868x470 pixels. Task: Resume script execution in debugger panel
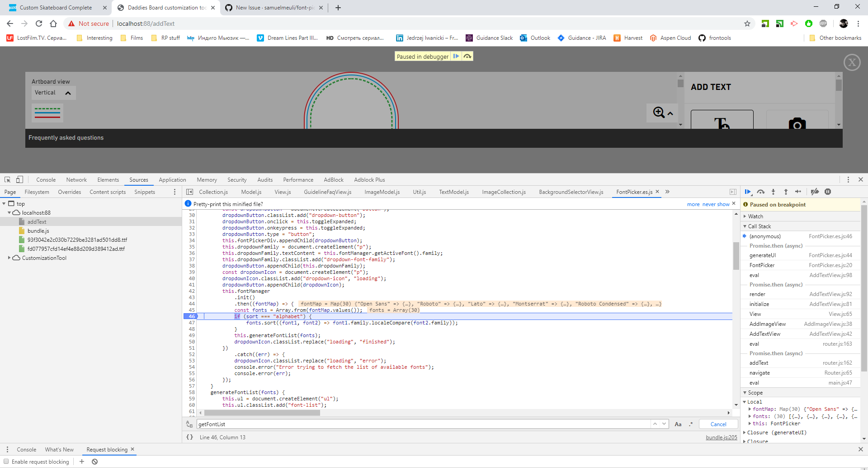point(748,192)
